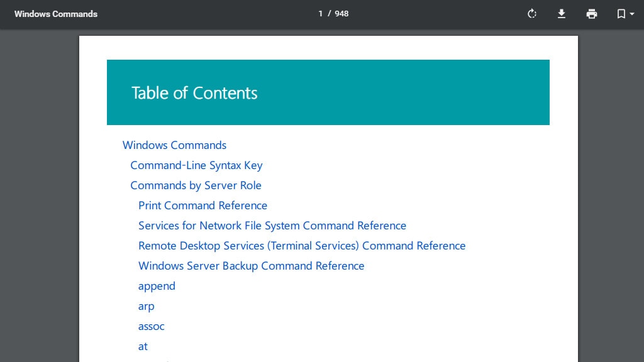Download the Windows Commands PDF
The image size is (644, 362).
click(562, 14)
